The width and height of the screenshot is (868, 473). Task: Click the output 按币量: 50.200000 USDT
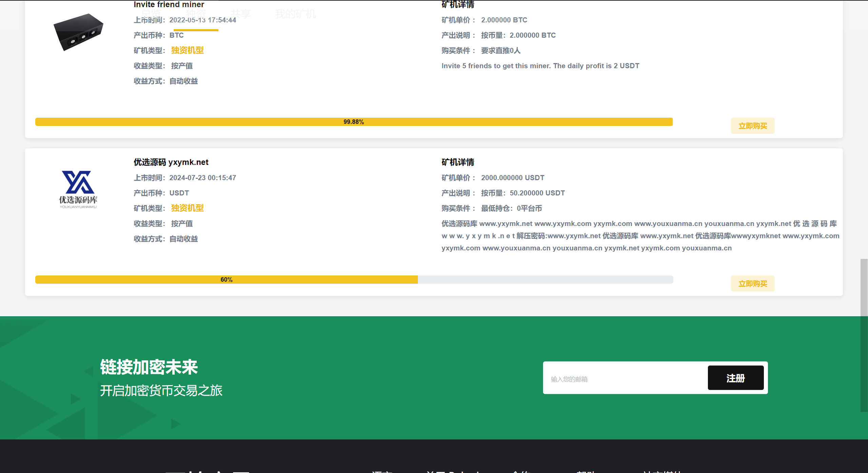pyautogui.click(x=523, y=193)
